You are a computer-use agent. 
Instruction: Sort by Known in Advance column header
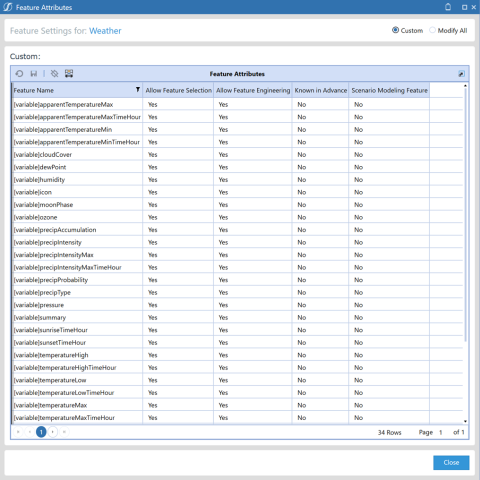coord(320,90)
